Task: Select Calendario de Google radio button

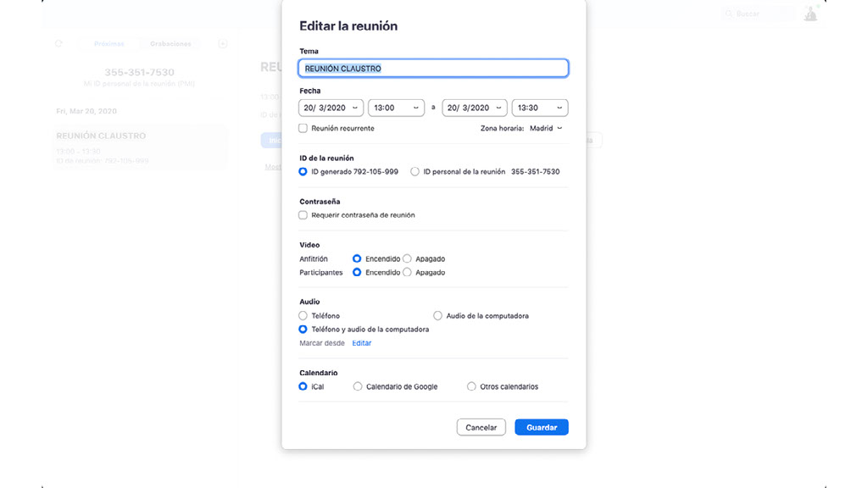Action: click(358, 386)
